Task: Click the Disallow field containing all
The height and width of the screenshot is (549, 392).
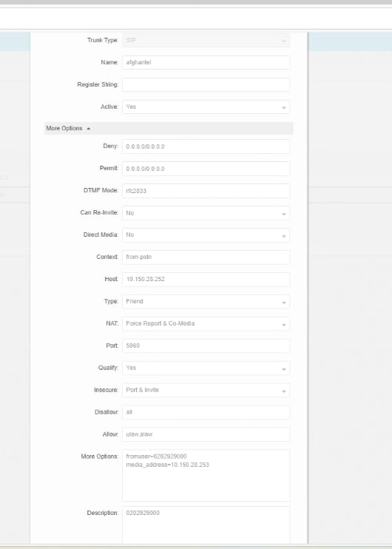Action: click(x=206, y=412)
